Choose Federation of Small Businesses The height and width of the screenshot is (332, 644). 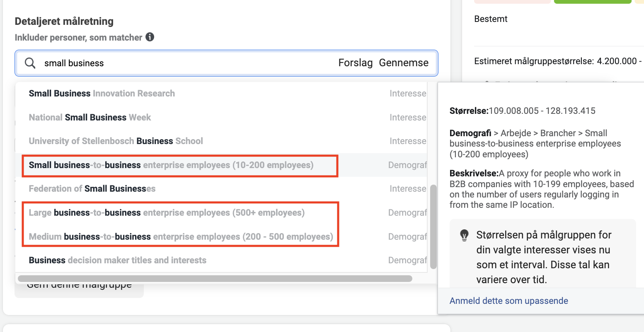[x=92, y=189]
